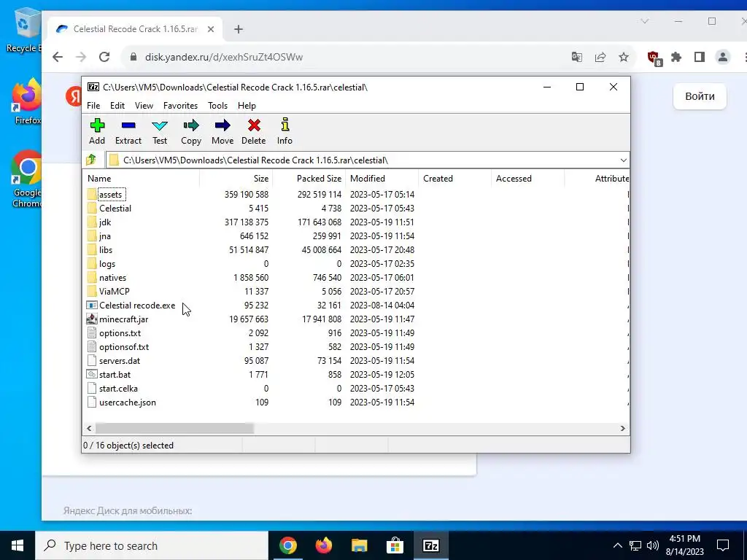Click scrollbar right arrow in file list
The width and height of the screenshot is (747, 560).
(x=623, y=428)
